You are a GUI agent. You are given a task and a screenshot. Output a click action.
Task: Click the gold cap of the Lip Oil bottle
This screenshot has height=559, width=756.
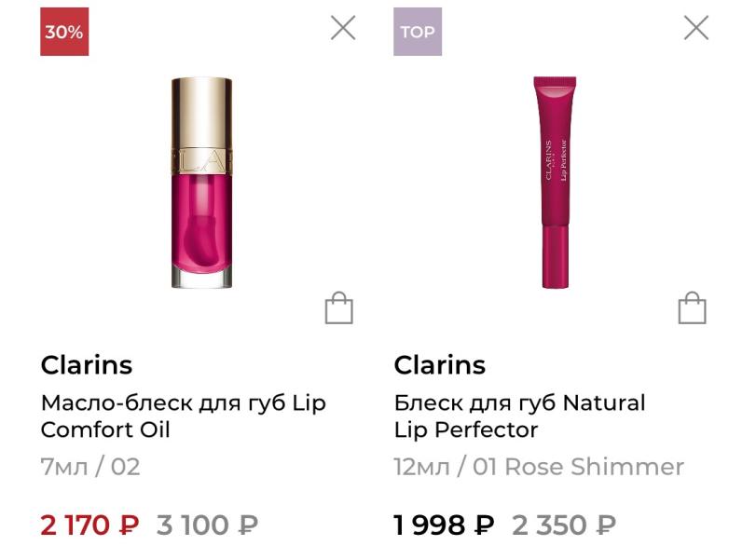202,125
